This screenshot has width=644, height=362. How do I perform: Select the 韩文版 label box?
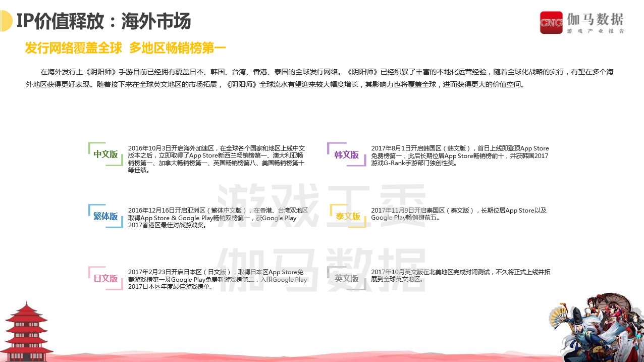pyautogui.click(x=346, y=154)
